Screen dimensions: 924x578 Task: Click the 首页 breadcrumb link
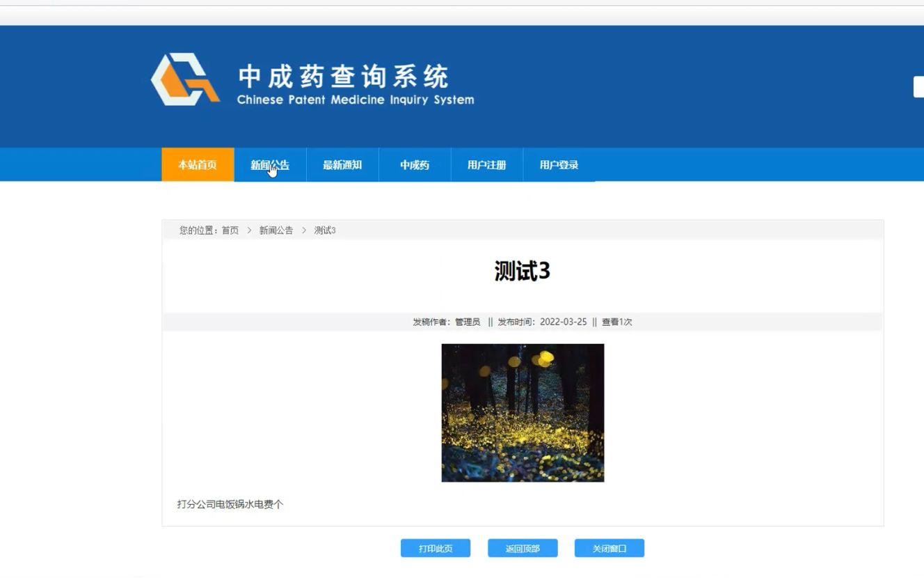[x=230, y=230]
